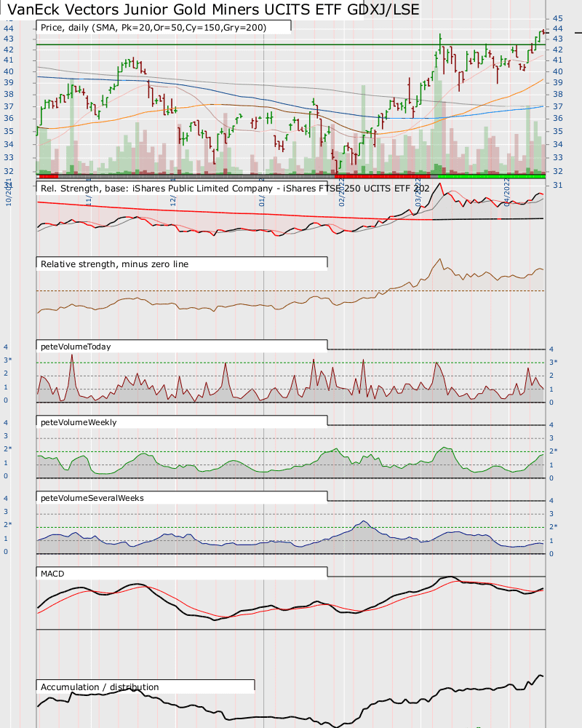Click the peteVolumeWeekly panel label
The height and width of the screenshot is (728, 582).
pyautogui.click(x=79, y=422)
